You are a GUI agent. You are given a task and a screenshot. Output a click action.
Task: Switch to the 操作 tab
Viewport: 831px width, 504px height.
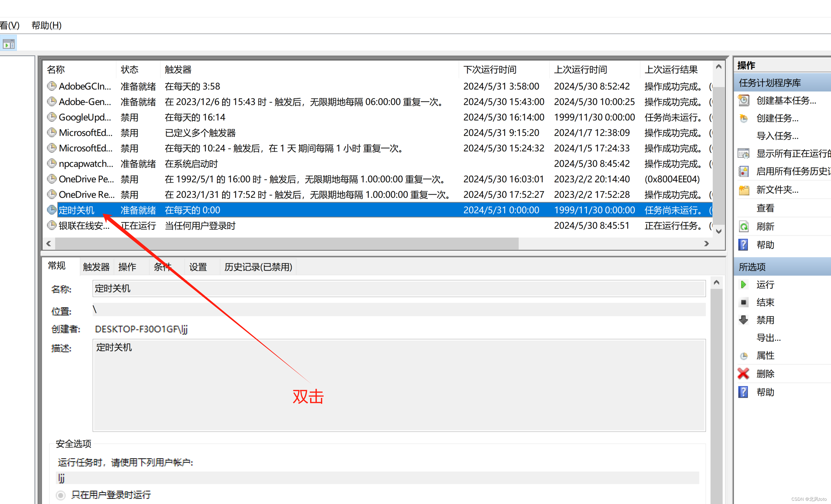[127, 267]
